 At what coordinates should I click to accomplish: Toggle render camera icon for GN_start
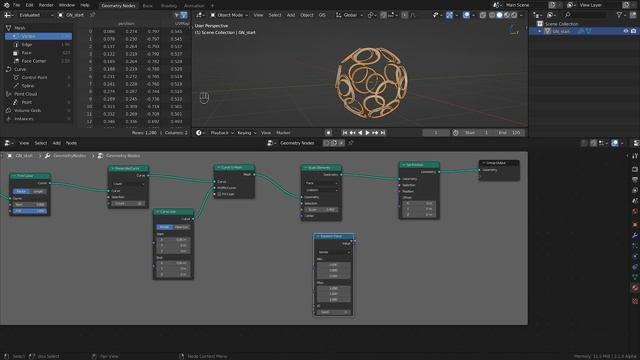633,31
